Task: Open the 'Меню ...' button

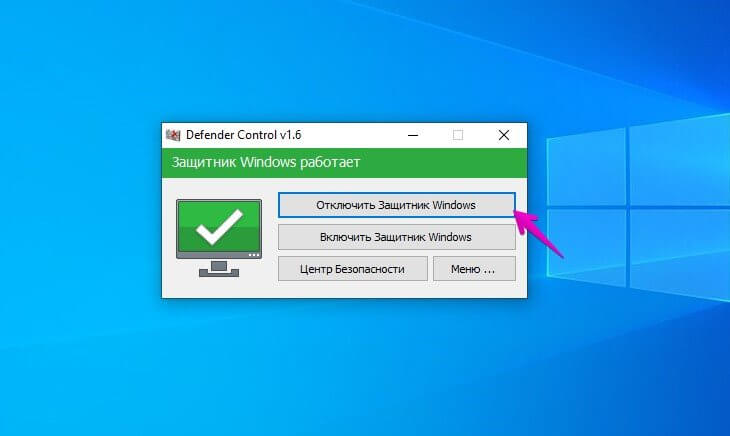Action: (474, 269)
